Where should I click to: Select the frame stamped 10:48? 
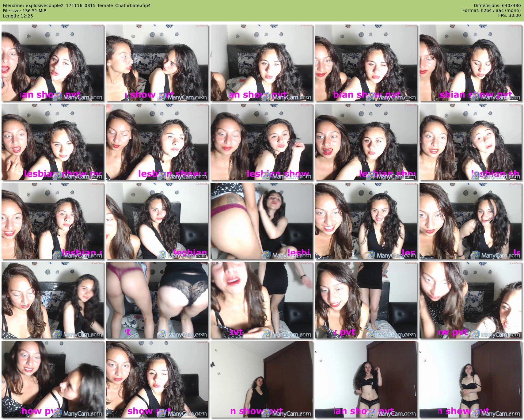coord(262,379)
